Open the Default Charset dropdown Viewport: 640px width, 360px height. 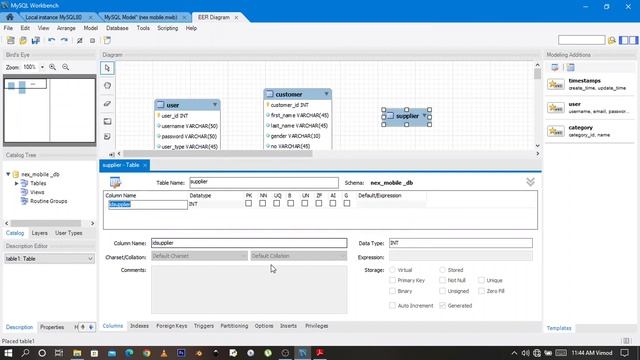200,256
